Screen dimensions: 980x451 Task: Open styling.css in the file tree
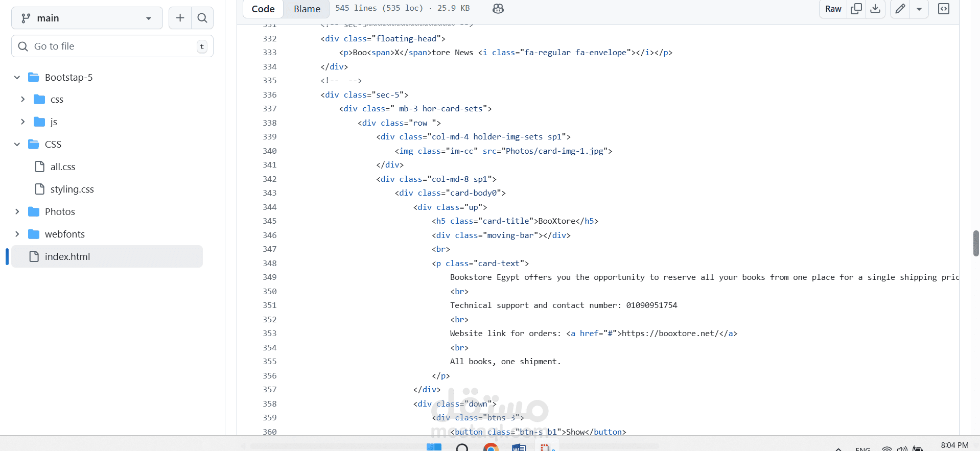[x=72, y=189]
